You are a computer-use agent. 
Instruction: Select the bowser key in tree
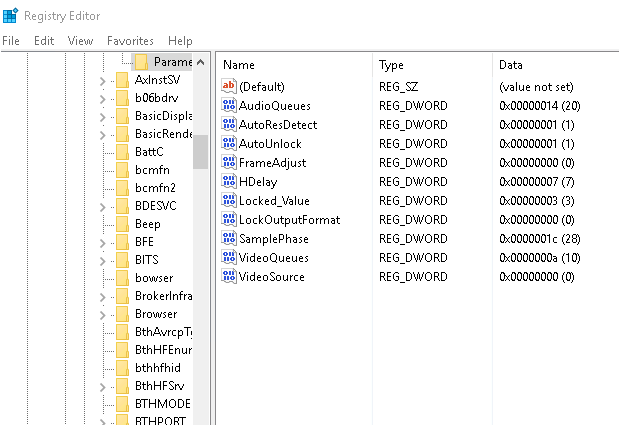153,278
